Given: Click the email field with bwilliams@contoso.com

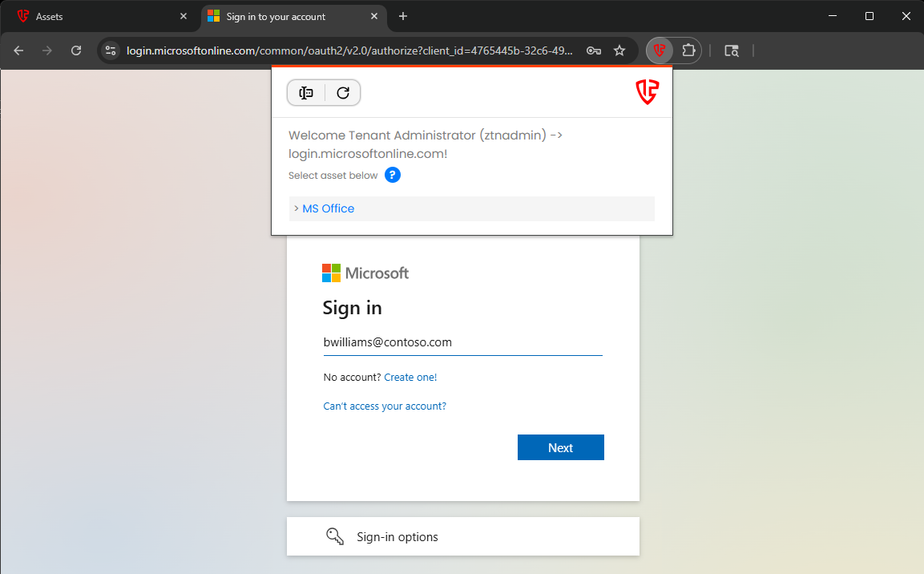Looking at the screenshot, I should [x=462, y=342].
